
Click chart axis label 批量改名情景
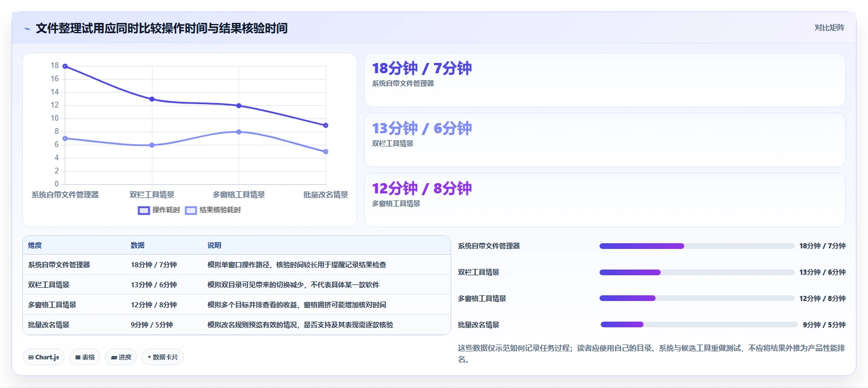pos(326,195)
